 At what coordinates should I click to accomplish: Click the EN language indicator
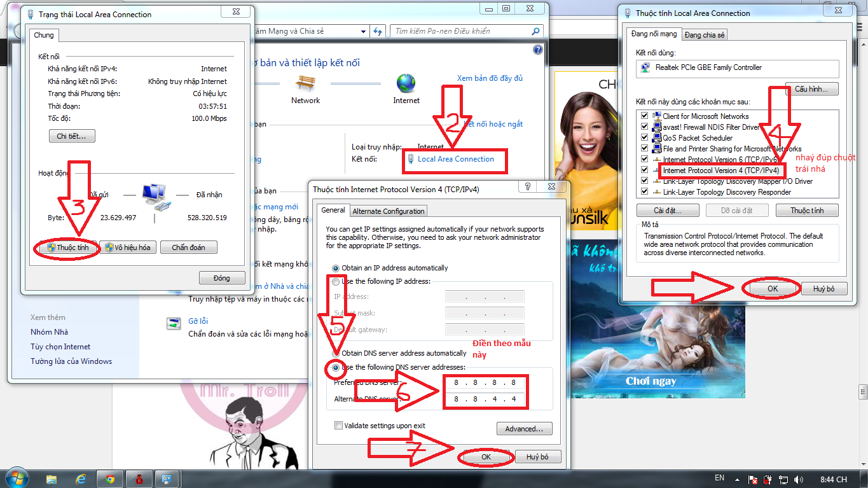719,478
